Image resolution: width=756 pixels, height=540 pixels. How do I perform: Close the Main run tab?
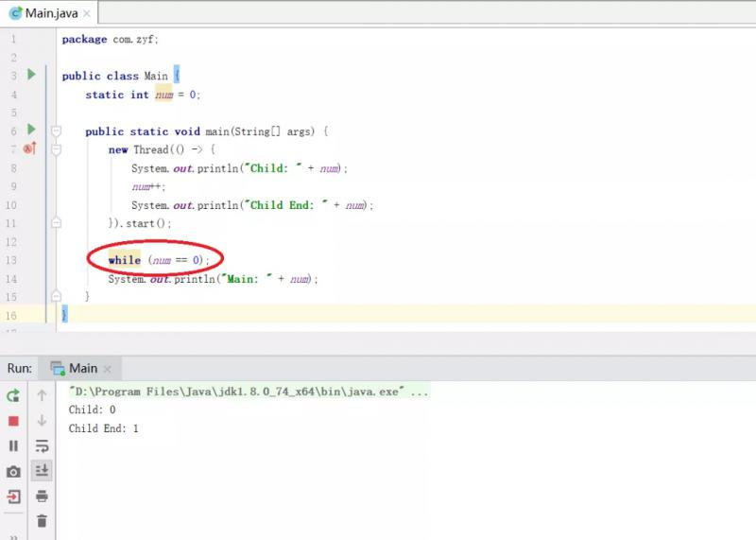pos(107,369)
